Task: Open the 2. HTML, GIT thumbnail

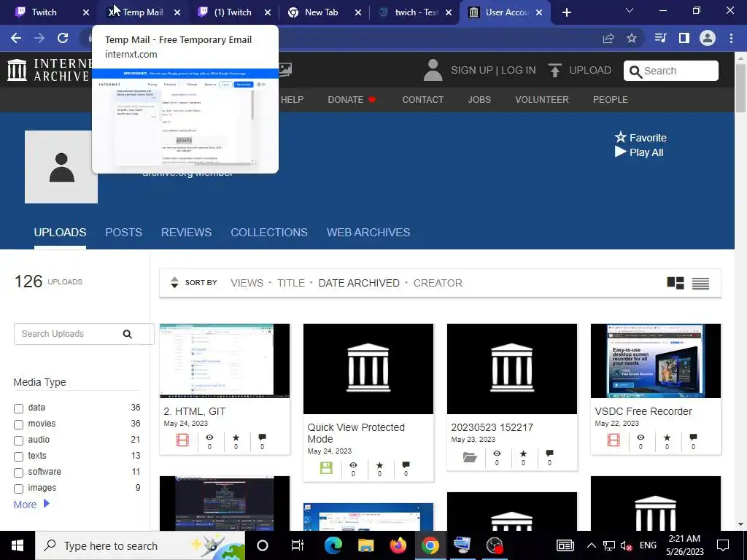Action: 225,360
